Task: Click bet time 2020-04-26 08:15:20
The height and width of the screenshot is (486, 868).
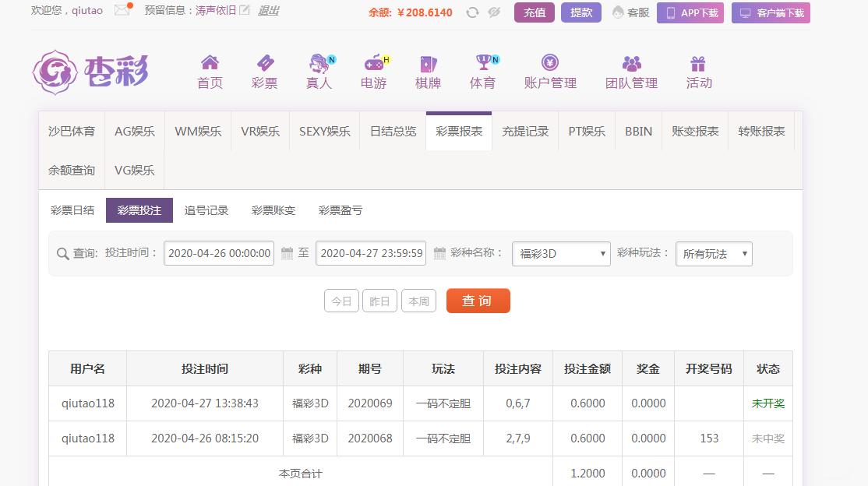Action: (x=205, y=438)
